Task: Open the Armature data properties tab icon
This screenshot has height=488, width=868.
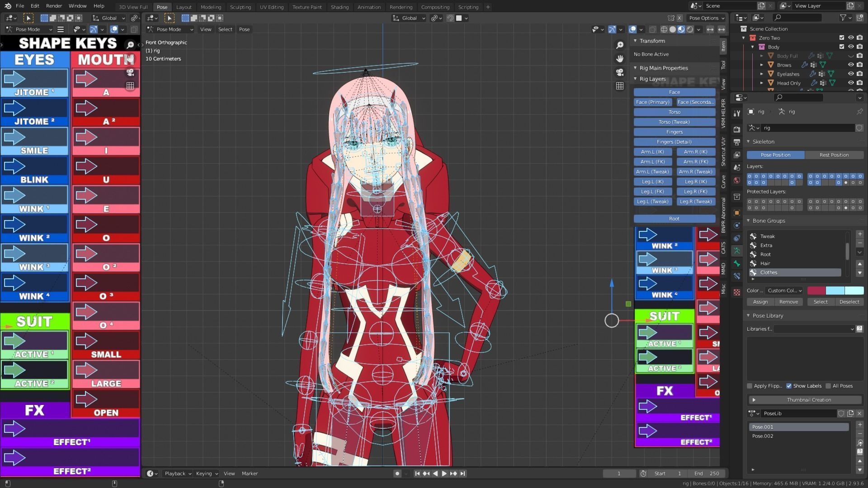Action: (737, 250)
